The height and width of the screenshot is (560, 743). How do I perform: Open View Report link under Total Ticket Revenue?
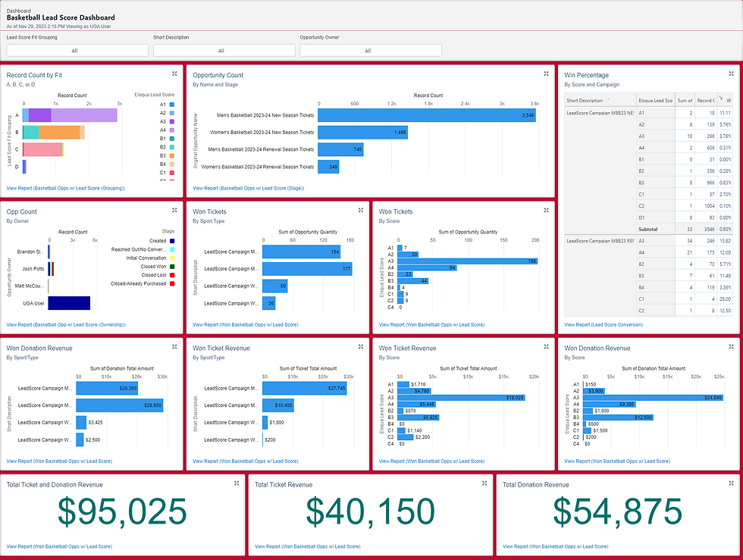click(308, 546)
